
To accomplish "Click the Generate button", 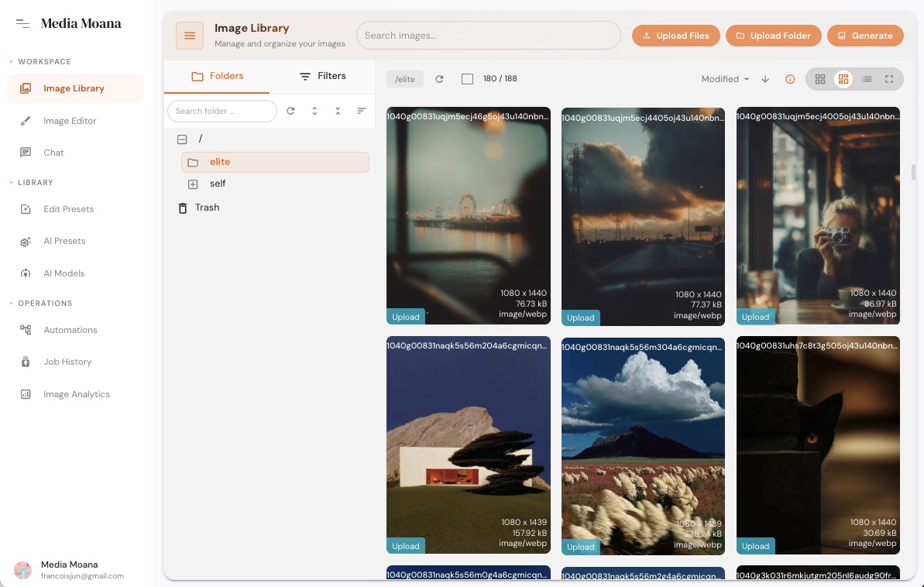I will [865, 36].
